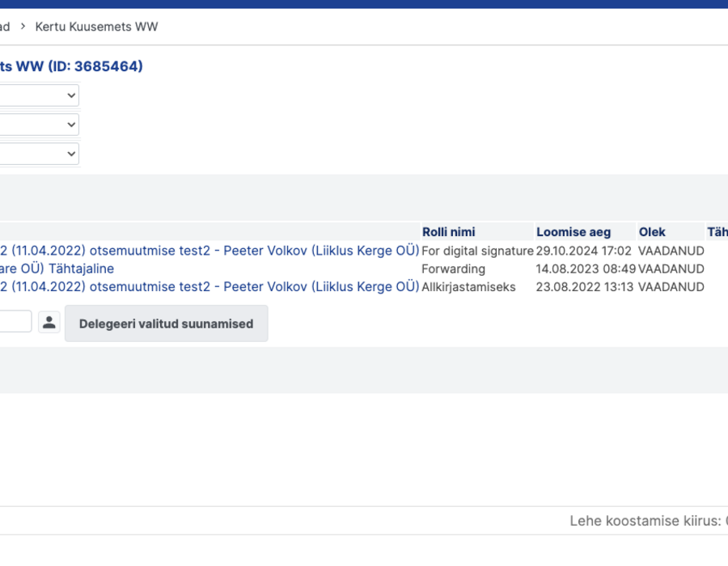Screen dimensions: 728x566
Task: Click VAADANUD in the 14.08.2023 row
Action: (x=671, y=269)
